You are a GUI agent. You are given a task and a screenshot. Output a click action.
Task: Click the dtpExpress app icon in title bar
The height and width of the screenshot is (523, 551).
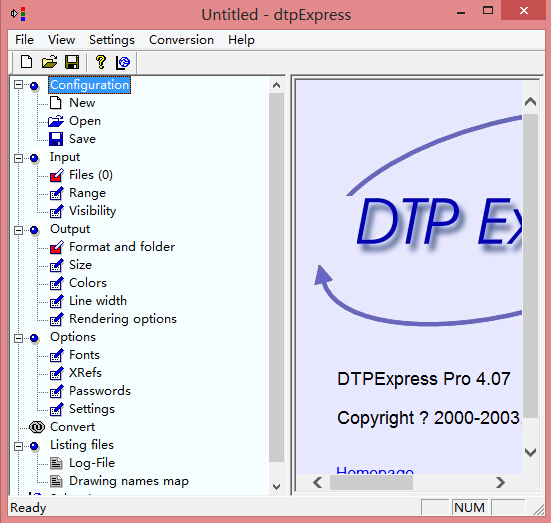coord(18,14)
